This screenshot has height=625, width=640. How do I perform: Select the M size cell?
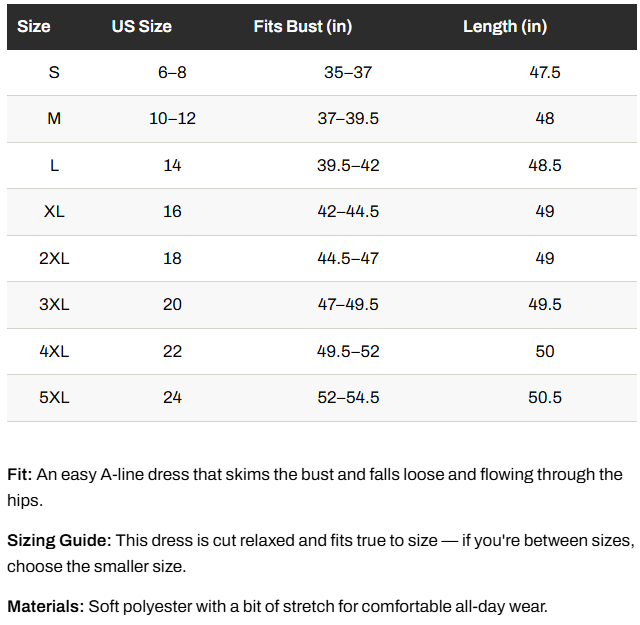click(x=54, y=119)
